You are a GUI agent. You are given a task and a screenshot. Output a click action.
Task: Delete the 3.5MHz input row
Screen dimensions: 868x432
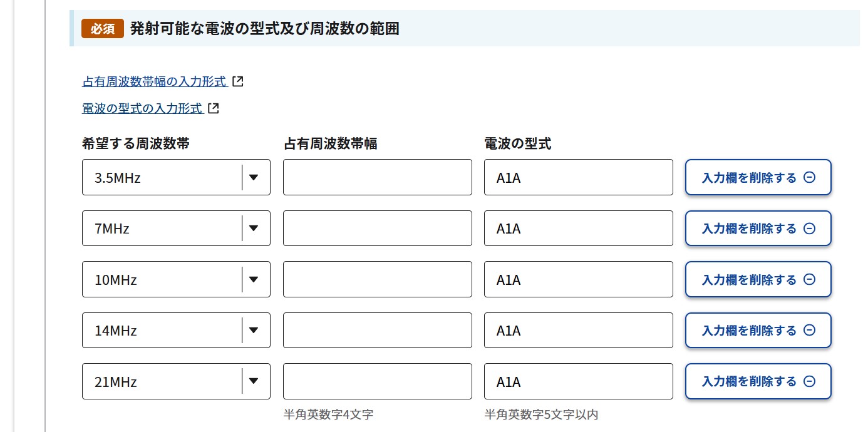758,177
